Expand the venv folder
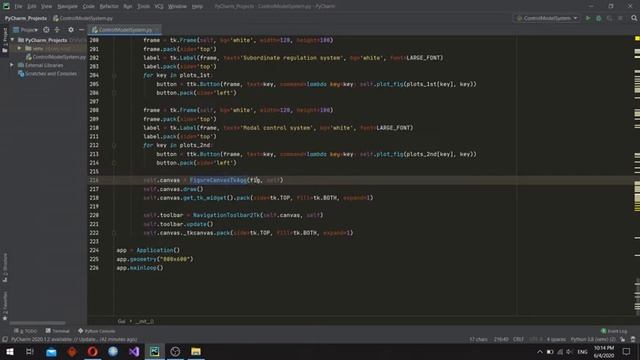Viewport: 640px width, 360px height. [x=19, y=48]
